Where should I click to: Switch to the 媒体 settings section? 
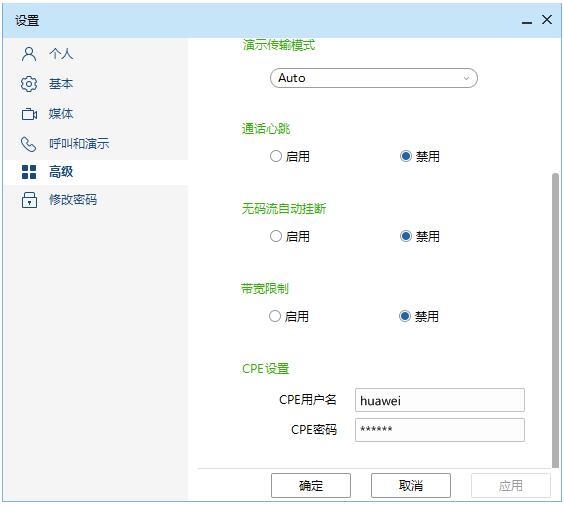(x=95, y=114)
